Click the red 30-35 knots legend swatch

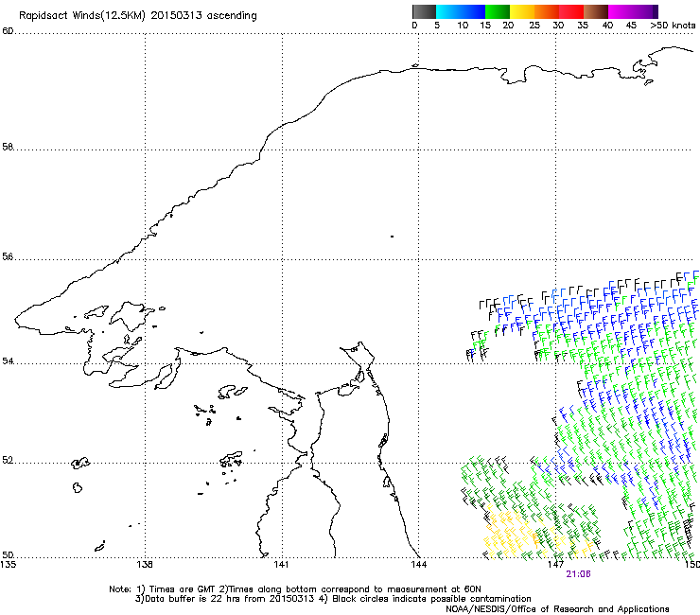571,11
